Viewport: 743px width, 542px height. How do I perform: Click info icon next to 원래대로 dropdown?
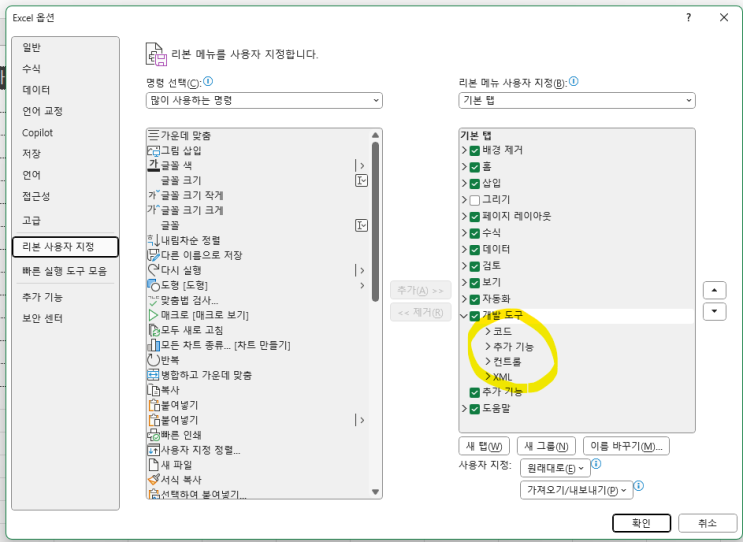tap(597, 463)
